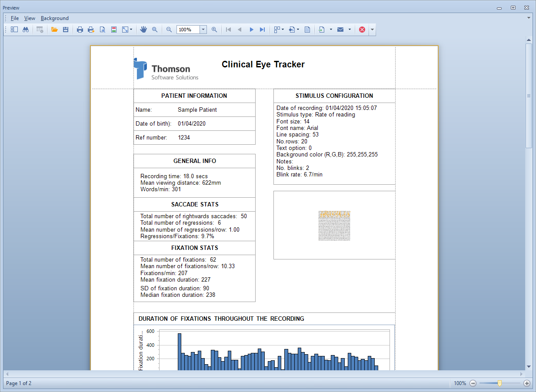This screenshot has height=392, width=536.
Task: Go to the next page
Action: 251,30
